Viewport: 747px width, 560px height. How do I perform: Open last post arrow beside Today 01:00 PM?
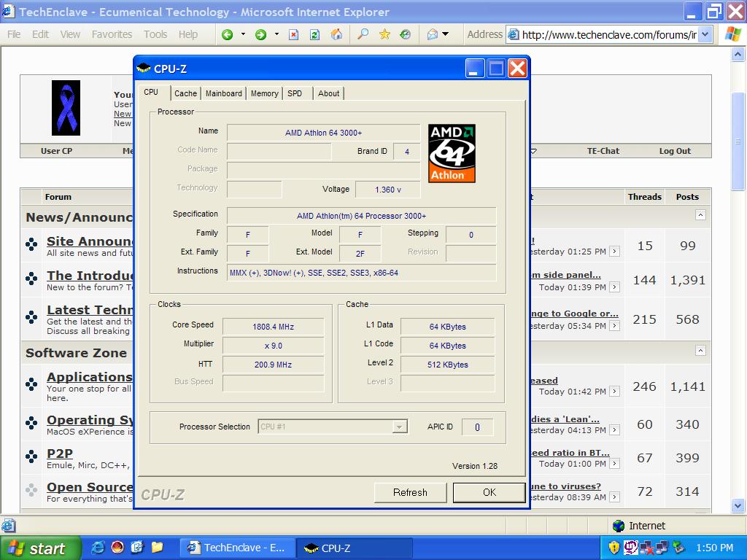[615, 463]
